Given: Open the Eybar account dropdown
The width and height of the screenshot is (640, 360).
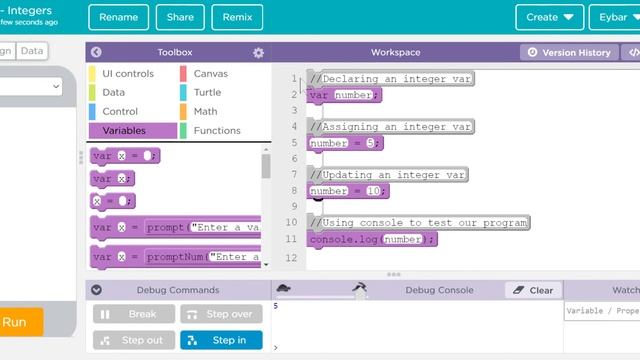Looking at the screenshot, I should pyautogui.click(x=615, y=17).
